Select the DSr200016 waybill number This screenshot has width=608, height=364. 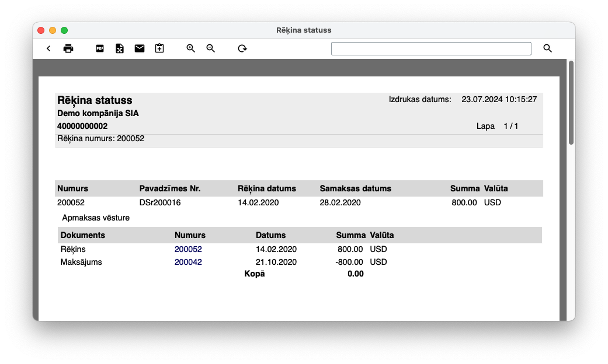coord(160,202)
